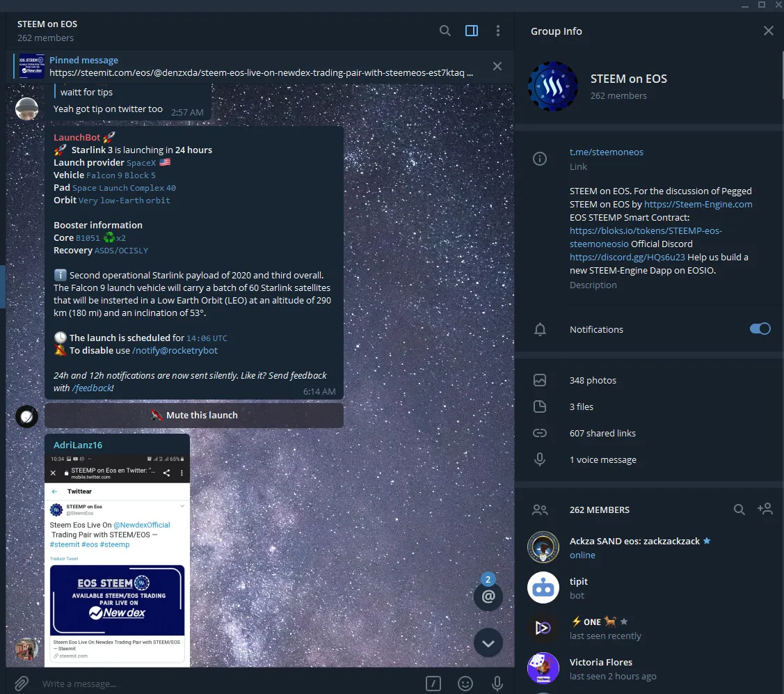The height and width of the screenshot is (694, 784).
Task: Click the STEEM on EOS chat header title
Action: click(47, 24)
